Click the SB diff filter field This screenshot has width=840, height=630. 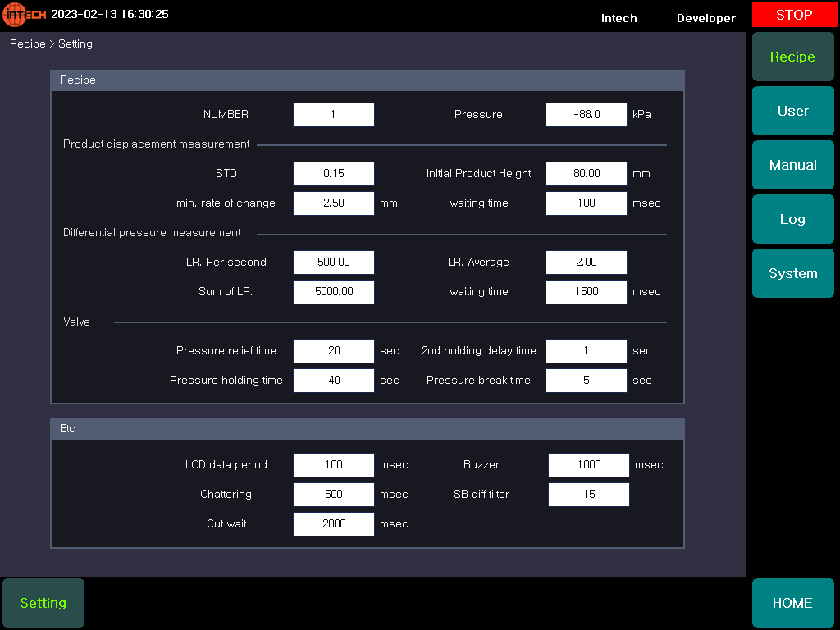[x=588, y=495]
